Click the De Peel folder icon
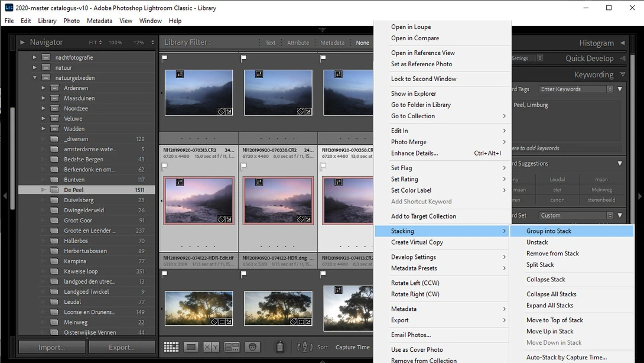The width and height of the screenshot is (644, 363). (54, 190)
